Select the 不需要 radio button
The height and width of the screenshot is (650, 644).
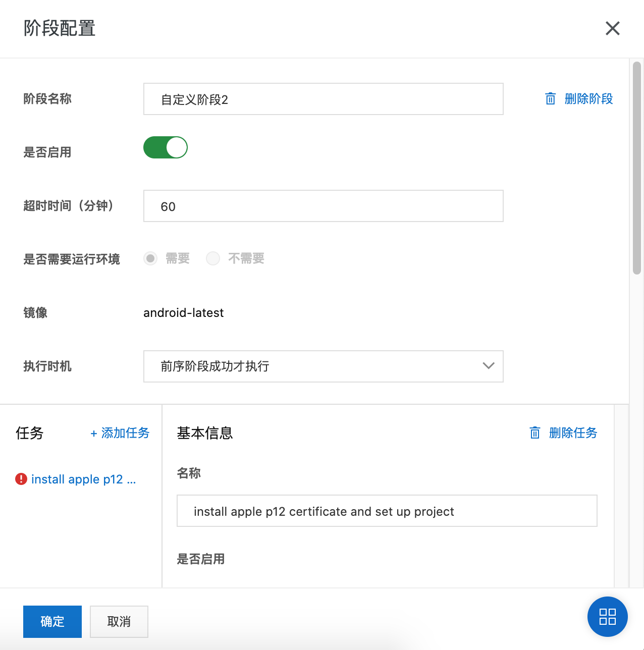click(x=213, y=258)
